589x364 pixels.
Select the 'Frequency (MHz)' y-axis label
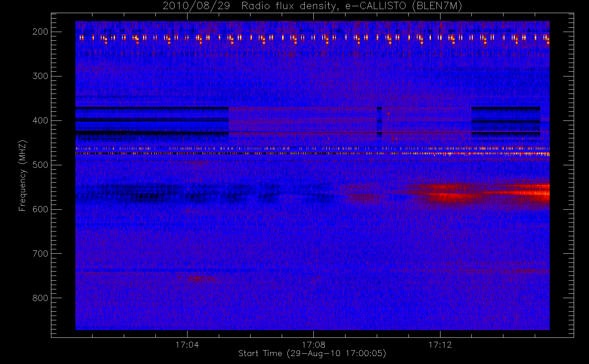23,175
